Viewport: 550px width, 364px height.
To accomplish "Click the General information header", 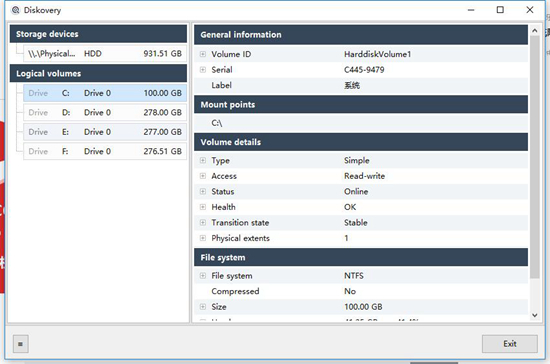I will pos(361,34).
